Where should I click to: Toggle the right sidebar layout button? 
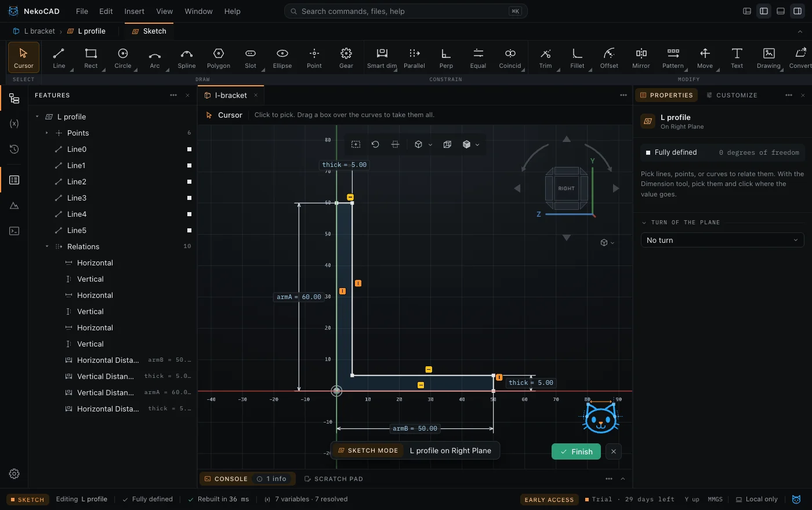pyautogui.click(x=797, y=11)
